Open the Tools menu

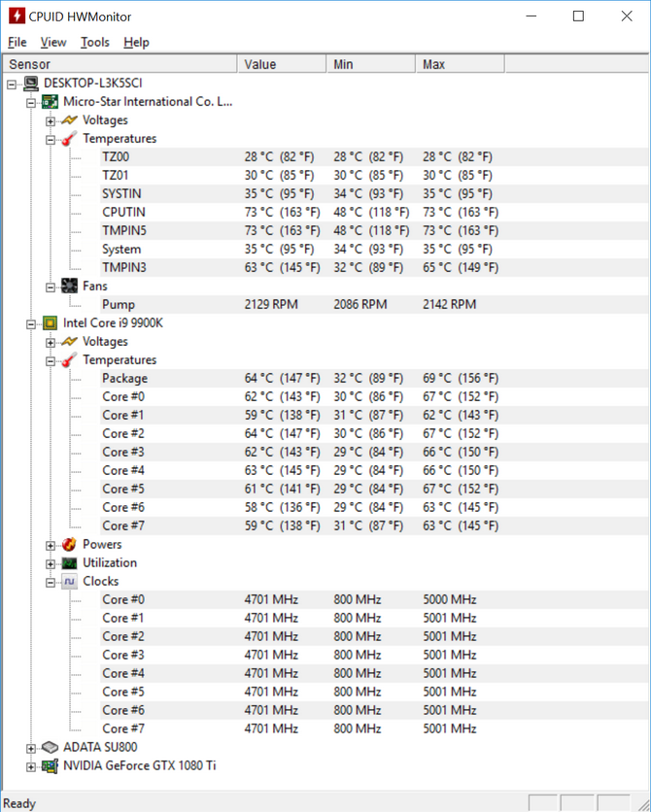(95, 42)
